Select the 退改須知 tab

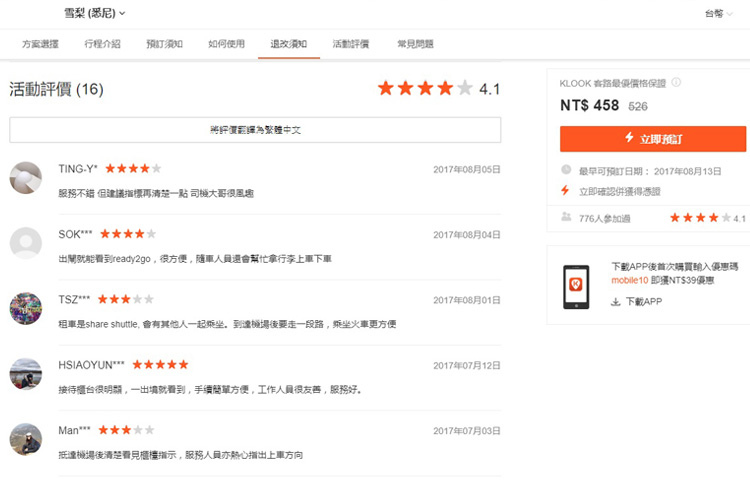tap(288, 44)
